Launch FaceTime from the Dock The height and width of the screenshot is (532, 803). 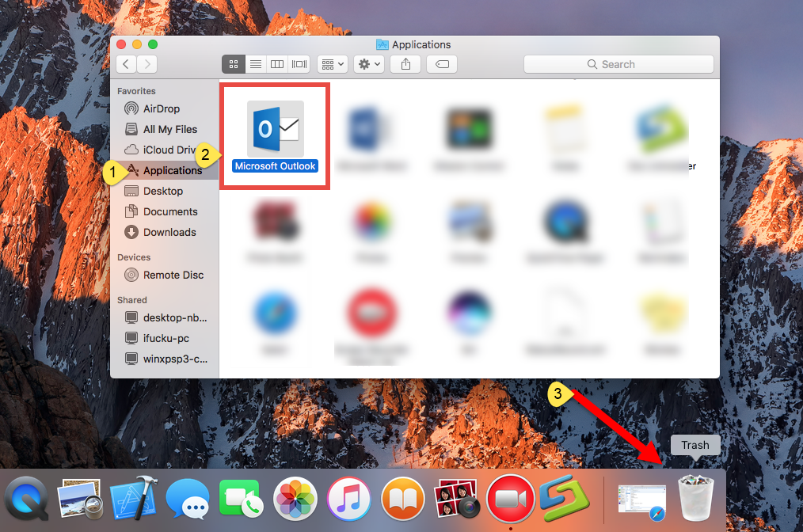point(241,499)
